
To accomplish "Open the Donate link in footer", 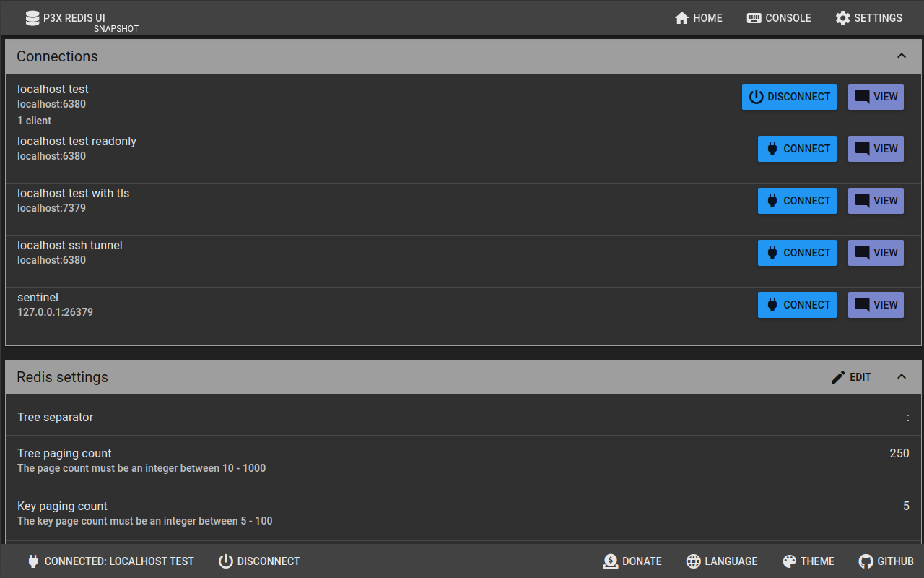I will tap(632, 561).
